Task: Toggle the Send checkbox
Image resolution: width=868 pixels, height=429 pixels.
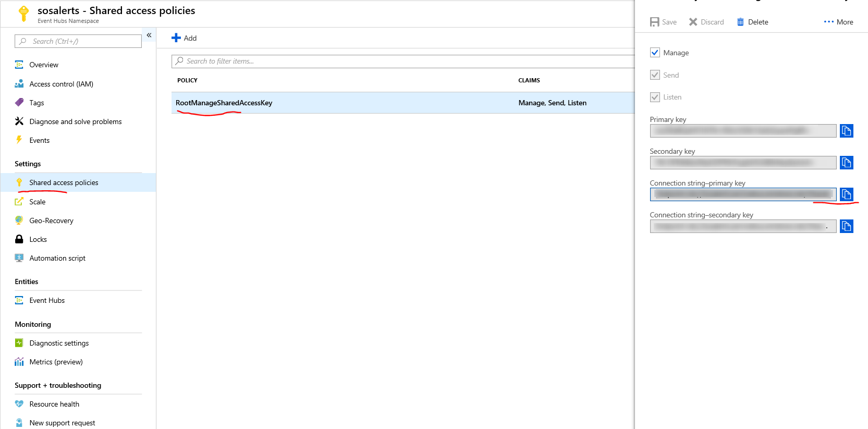Action: coord(655,75)
